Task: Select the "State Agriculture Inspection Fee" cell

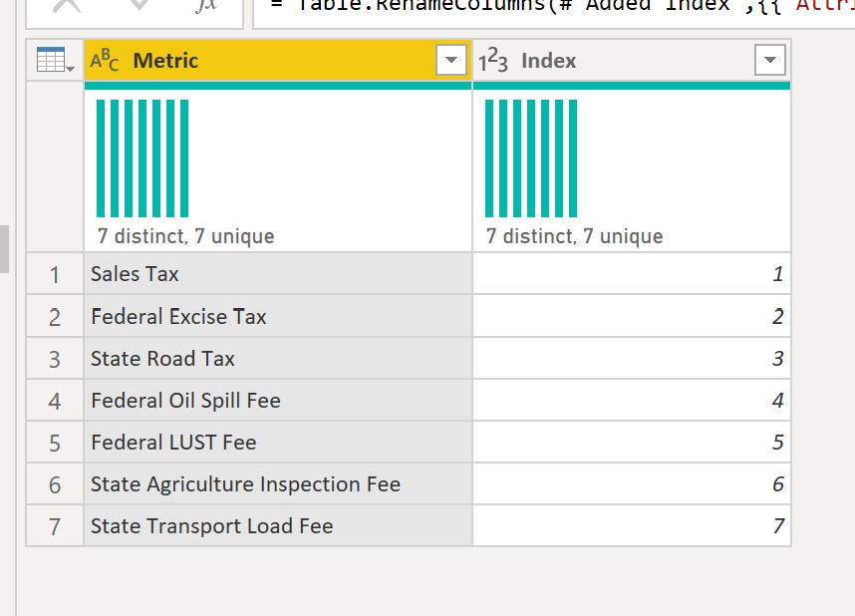Action: (278, 484)
